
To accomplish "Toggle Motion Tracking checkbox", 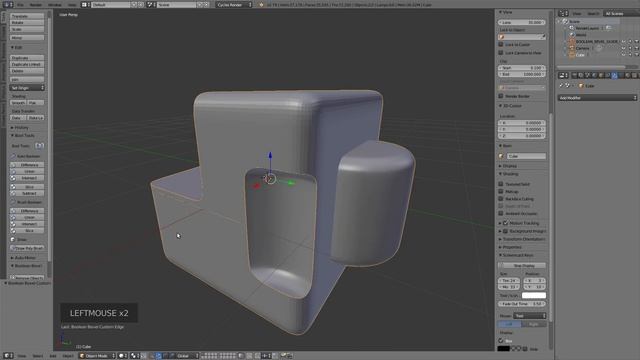I will (506, 223).
